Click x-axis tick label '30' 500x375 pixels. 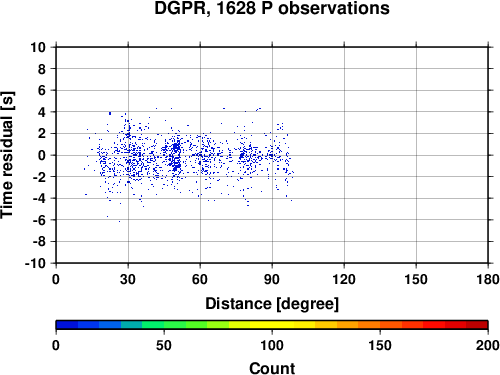coord(128,279)
